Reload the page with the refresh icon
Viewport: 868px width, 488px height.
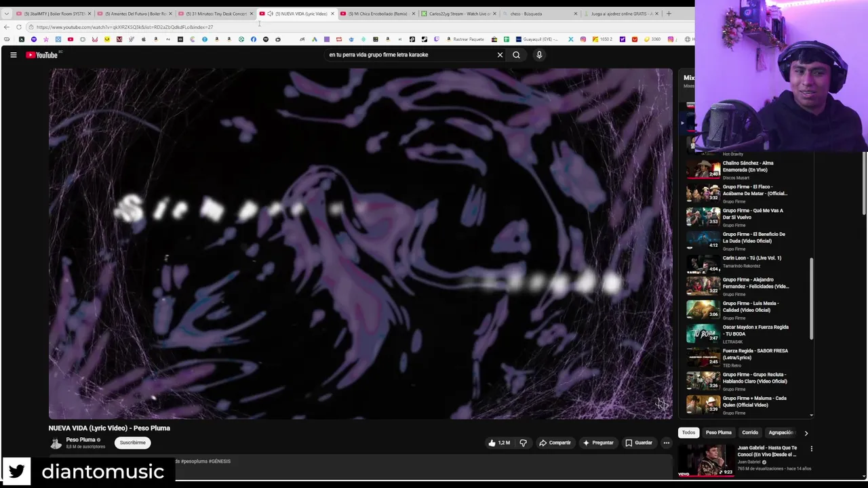point(19,27)
